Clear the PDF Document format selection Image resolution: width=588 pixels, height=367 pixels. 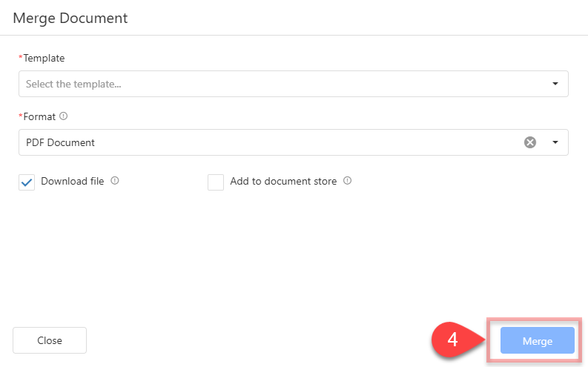coord(530,142)
